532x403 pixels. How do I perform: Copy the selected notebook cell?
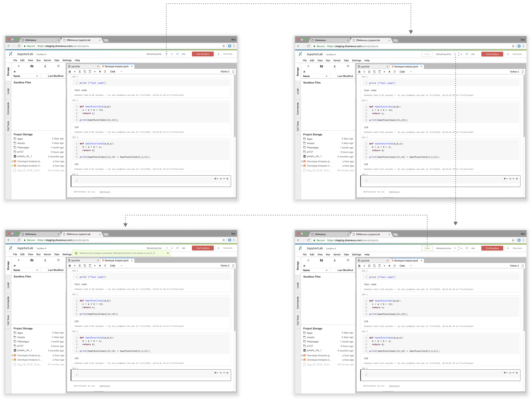pyautogui.click(x=85, y=71)
